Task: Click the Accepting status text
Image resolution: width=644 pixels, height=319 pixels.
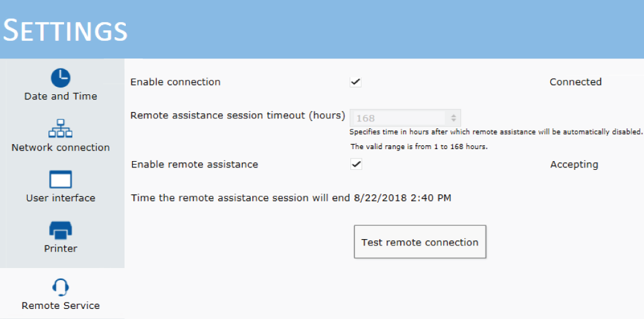Action: coord(574,165)
